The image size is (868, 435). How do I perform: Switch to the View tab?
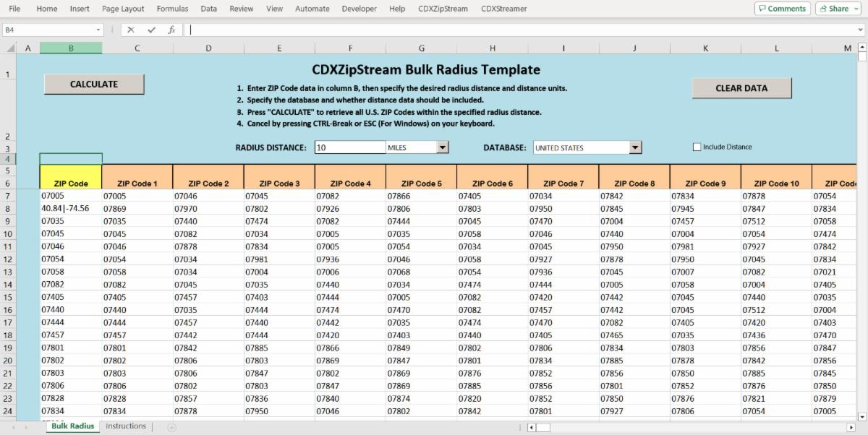[274, 9]
